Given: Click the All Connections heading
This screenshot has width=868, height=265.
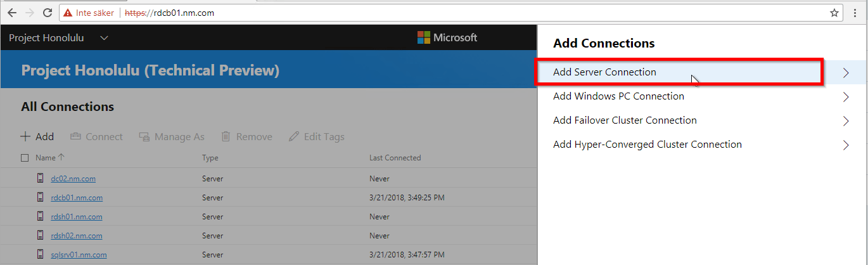Looking at the screenshot, I should [68, 107].
